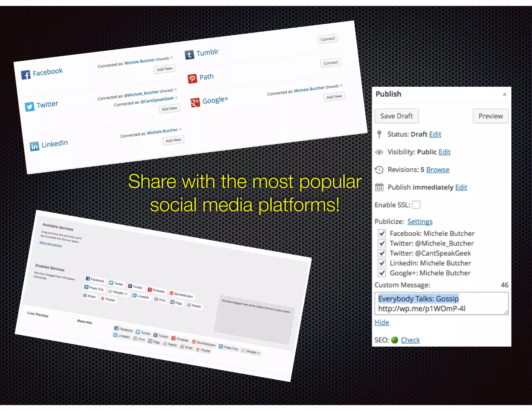Click StumbleUpon button in Live Preview row

(204, 343)
